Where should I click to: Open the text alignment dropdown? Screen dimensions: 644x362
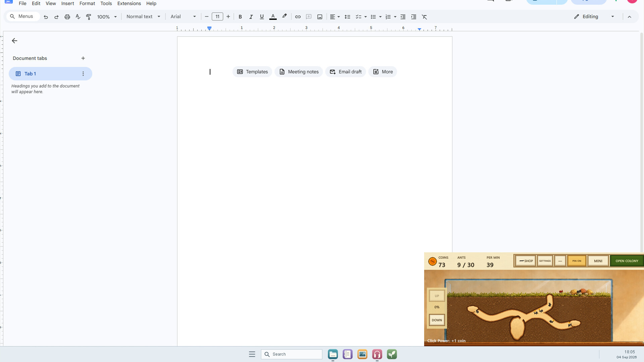335,17
